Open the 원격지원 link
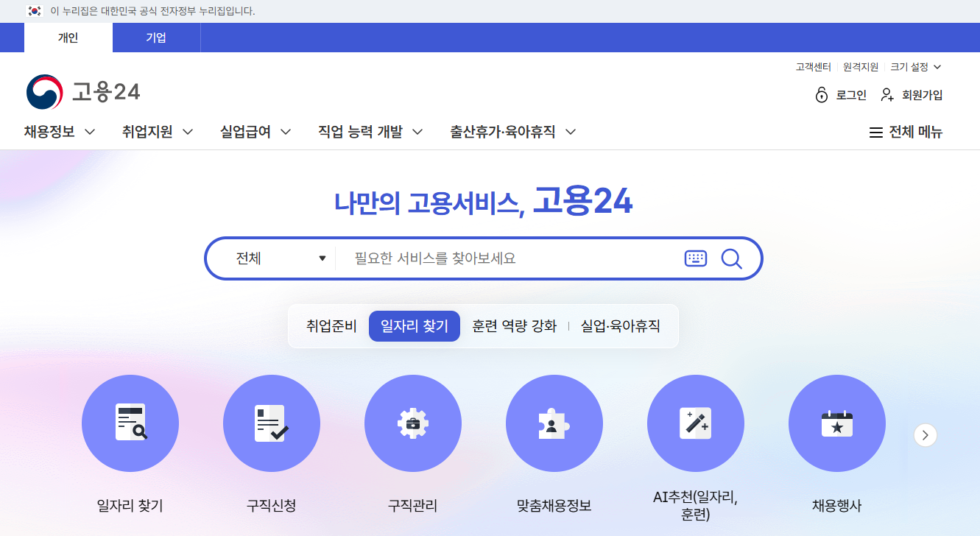The height and width of the screenshot is (536, 980). [x=861, y=67]
